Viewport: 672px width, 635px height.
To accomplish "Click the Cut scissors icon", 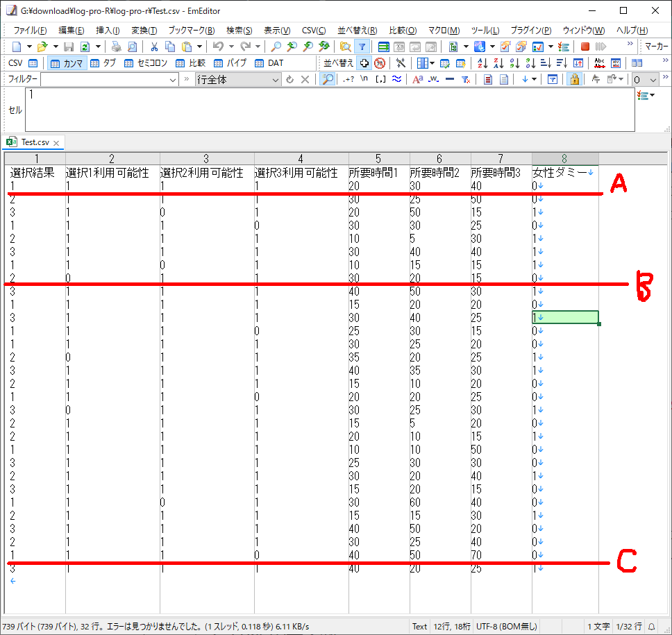I will click(x=154, y=46).
